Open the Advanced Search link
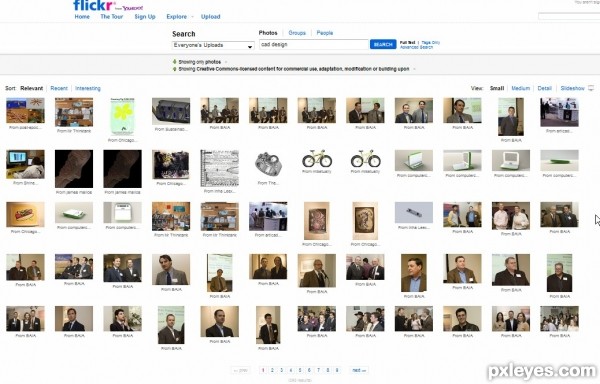This screenshot has width=600, height=384. coord(416,47)
